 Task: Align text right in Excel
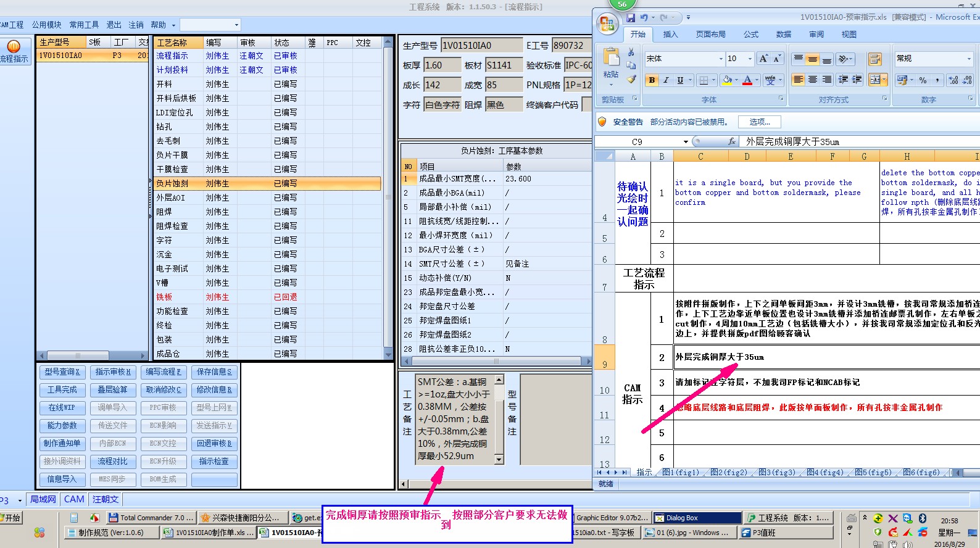click(x=827, y=80)
